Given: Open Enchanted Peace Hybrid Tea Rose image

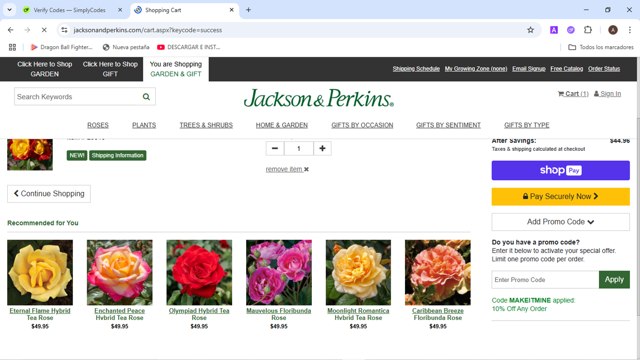Looking at the screenshot, I should [x=120, y=272].
